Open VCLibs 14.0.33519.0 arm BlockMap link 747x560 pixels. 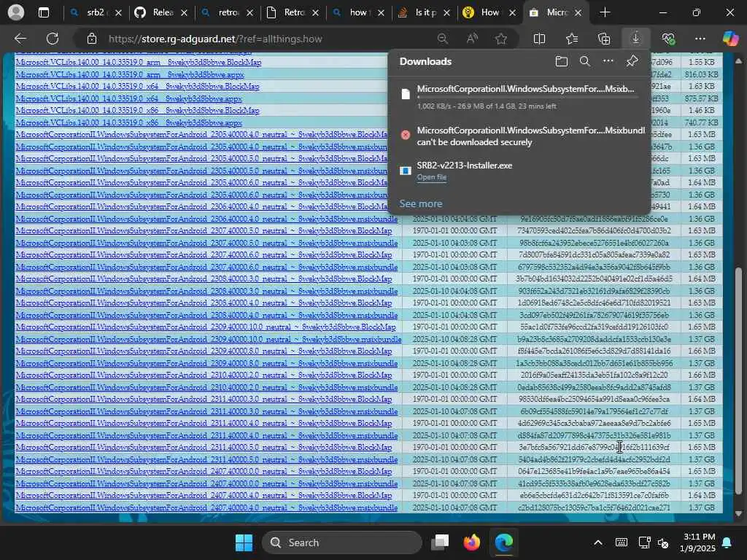(x=138, y=62)
